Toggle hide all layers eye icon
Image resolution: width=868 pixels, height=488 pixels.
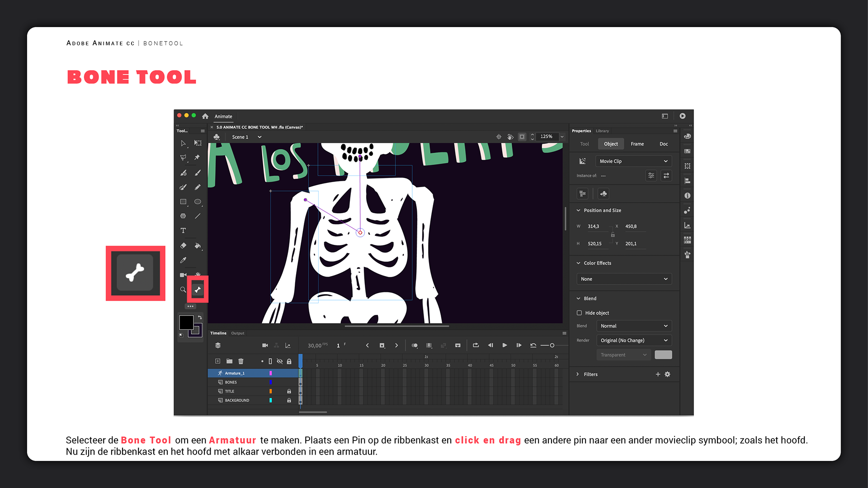pyautogui.click(x=279, y=361)
